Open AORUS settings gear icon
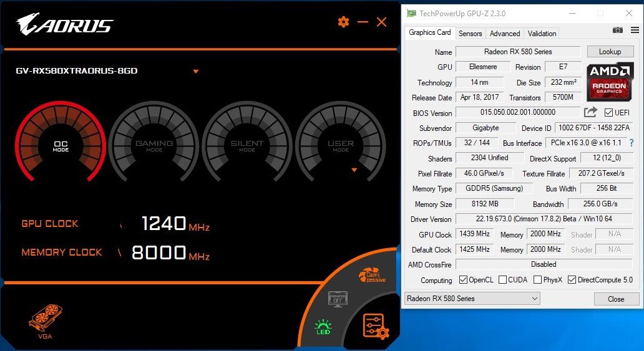Viewport: 644px width, 351px height. 343,22
